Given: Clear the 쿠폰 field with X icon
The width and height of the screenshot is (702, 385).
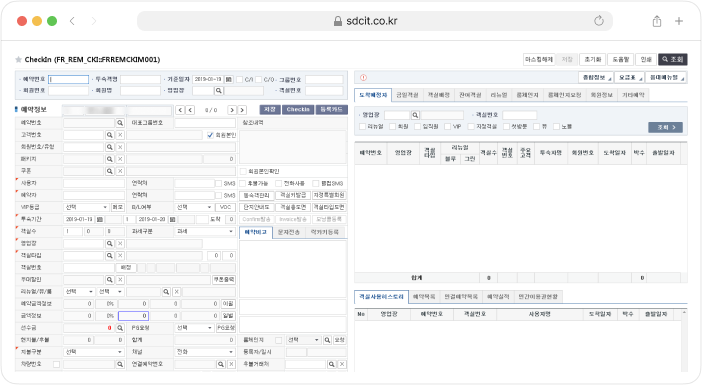Looking at the screenshot, I should point(120,171).
